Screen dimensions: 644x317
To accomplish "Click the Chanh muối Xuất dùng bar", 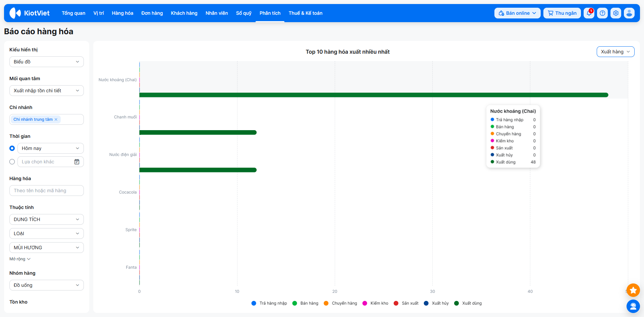I will [198, 133].
